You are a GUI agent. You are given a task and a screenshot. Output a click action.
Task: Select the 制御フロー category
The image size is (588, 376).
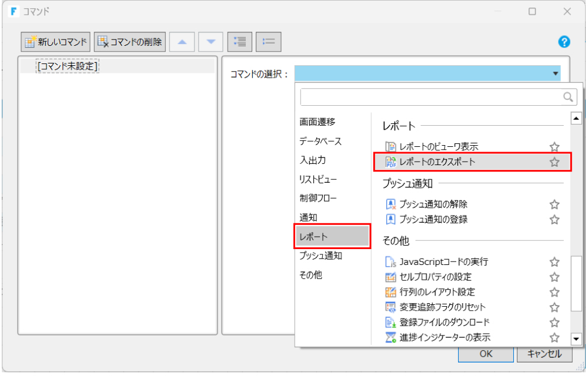(x=318, y=199)
